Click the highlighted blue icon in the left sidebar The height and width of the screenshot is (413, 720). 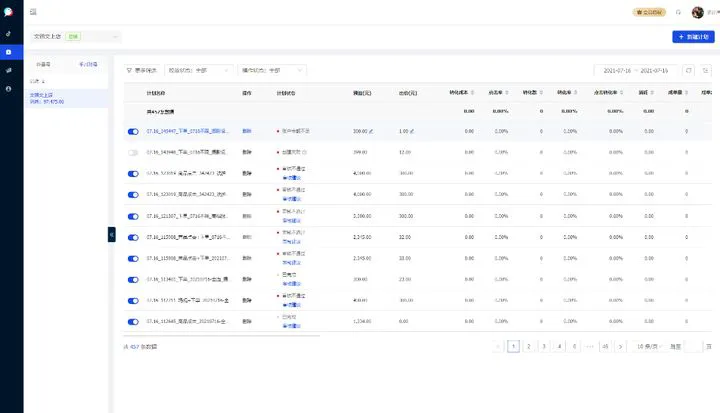coord(8,51)
